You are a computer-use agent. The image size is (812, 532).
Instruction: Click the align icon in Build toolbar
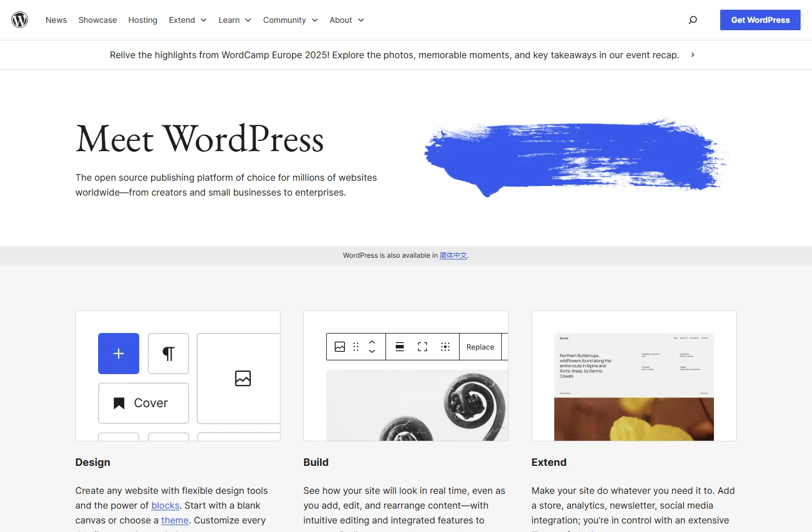(400, 347)
